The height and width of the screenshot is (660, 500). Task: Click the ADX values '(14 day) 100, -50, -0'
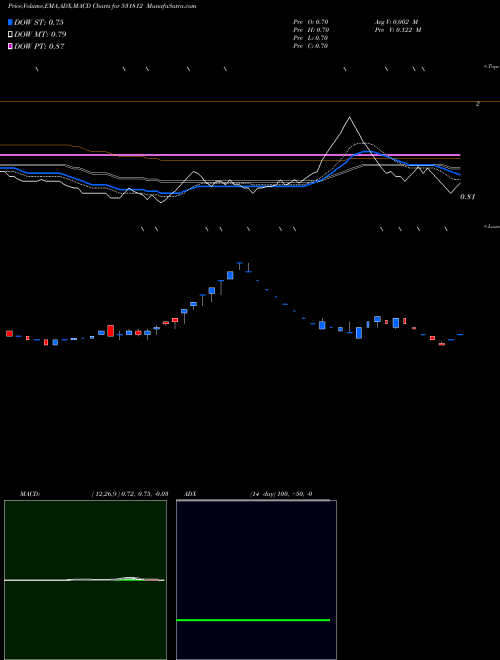[281, 494]
